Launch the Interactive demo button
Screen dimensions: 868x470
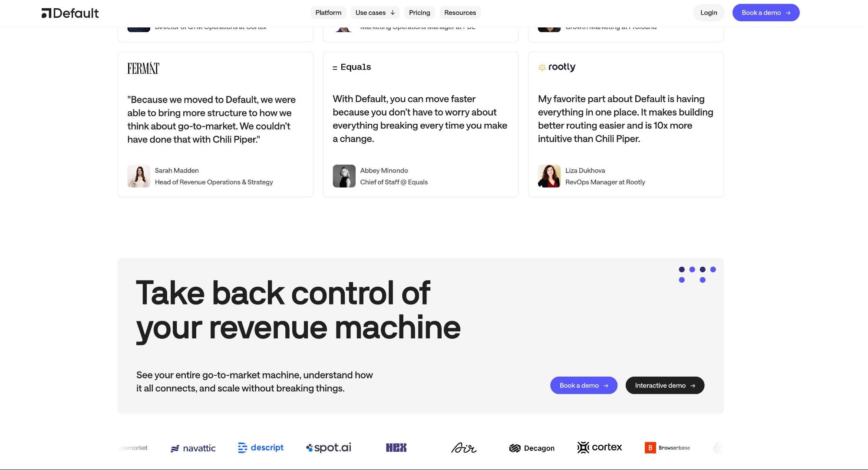click(664, 385)
